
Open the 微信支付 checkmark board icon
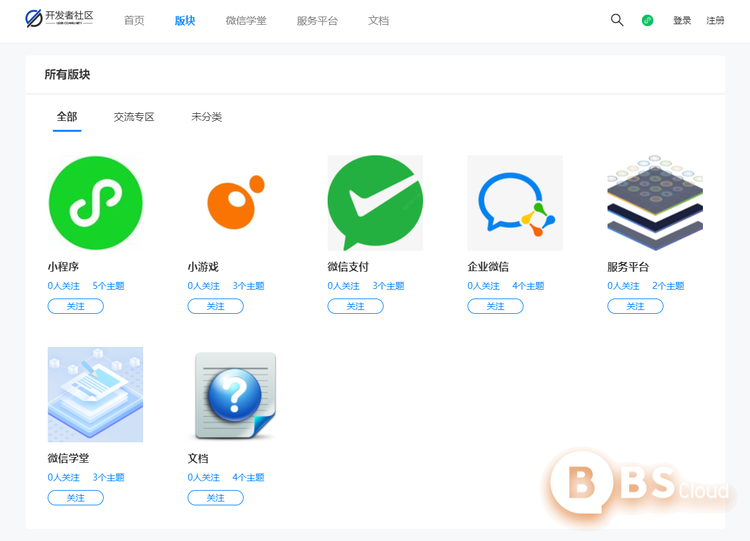point(375,203)
